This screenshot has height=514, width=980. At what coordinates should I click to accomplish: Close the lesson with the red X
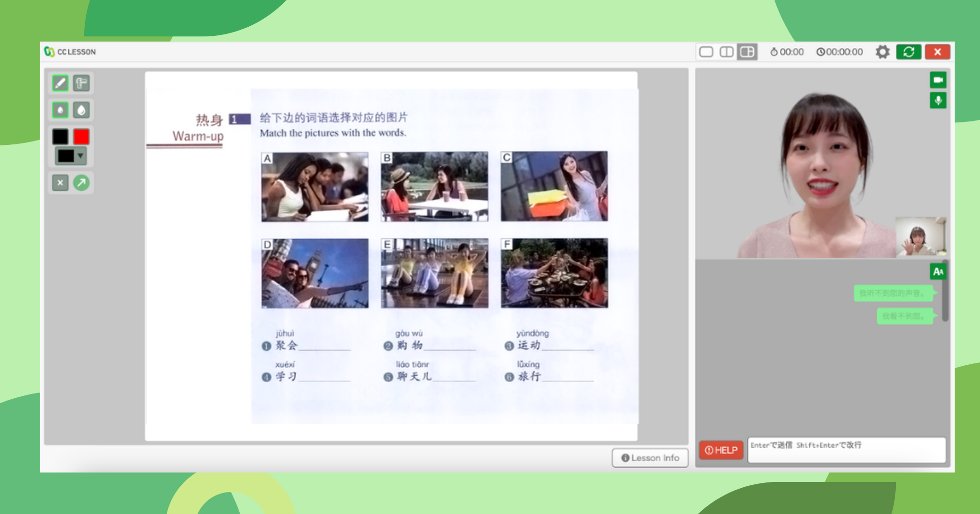[937, 52]
